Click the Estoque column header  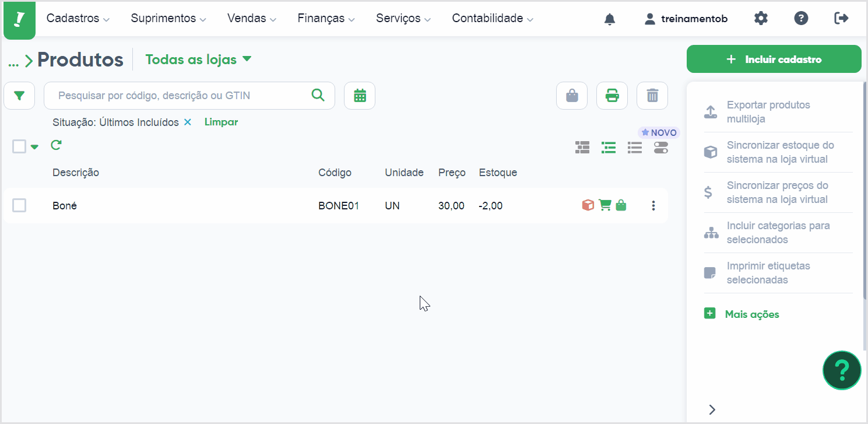[498, 173]
